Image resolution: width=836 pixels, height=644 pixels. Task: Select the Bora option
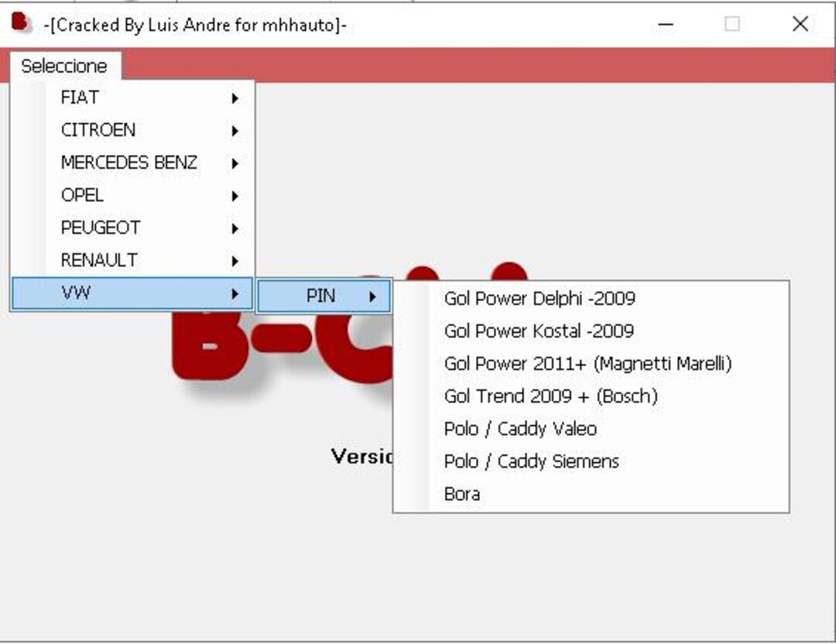[x=462, y=494]
